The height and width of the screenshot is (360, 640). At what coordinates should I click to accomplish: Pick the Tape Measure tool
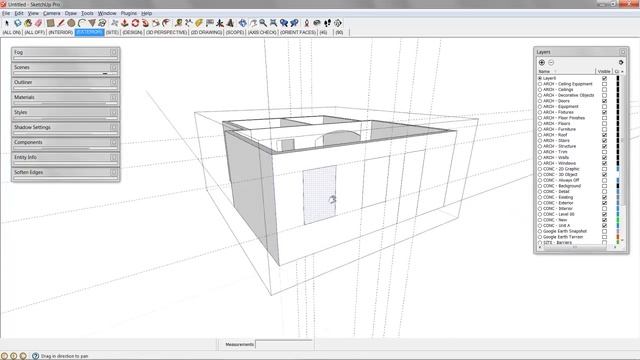tap(178, 23)
